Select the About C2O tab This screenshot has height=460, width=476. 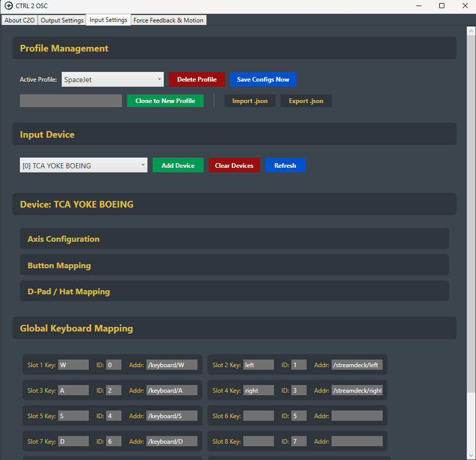point(19,20)
